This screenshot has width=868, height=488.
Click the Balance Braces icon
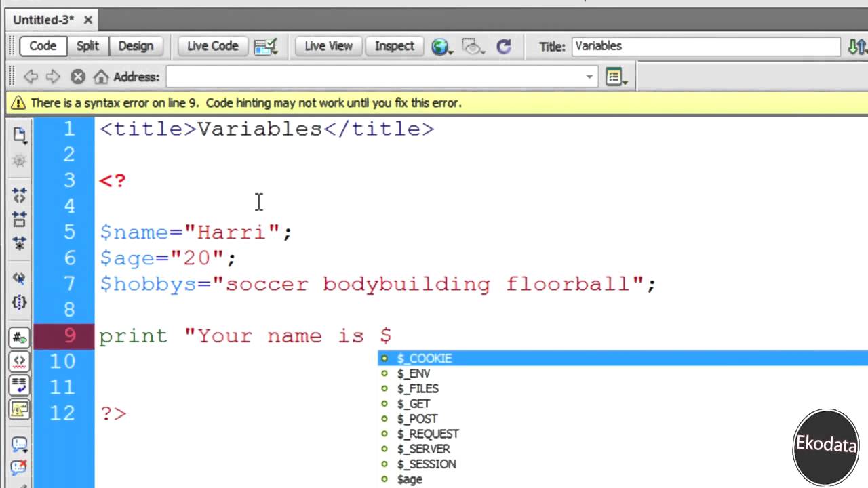pos(19,302)
